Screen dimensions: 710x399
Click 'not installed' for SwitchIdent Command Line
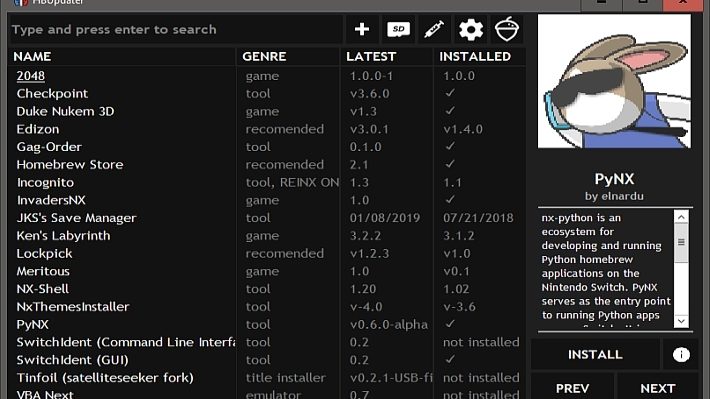tap(481, 342)
